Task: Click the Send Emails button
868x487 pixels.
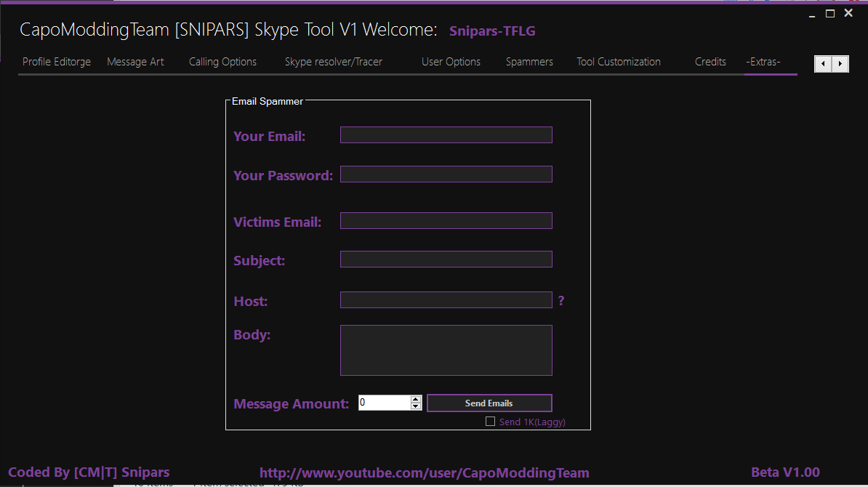Action: click(489, 403)
